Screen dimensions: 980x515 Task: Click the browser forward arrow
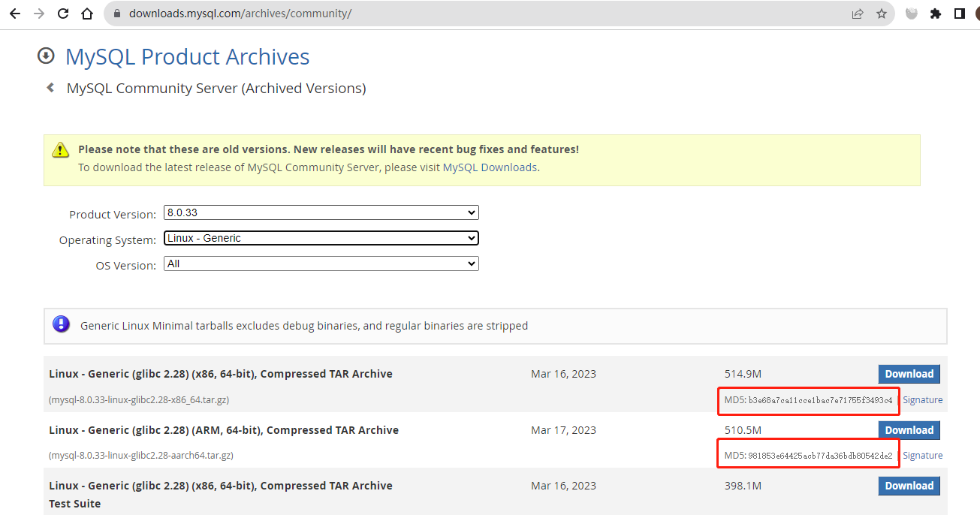(39, 14)
